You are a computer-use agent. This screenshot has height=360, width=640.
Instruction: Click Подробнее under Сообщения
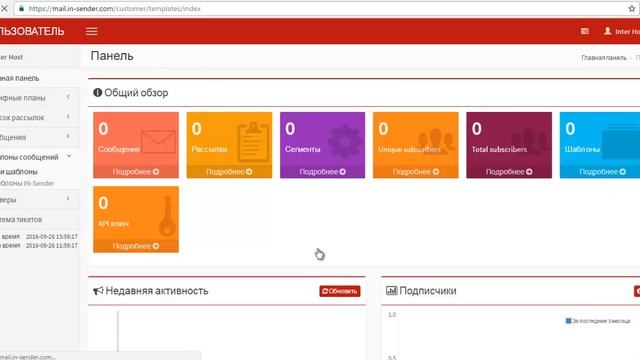tap(136, 172)
